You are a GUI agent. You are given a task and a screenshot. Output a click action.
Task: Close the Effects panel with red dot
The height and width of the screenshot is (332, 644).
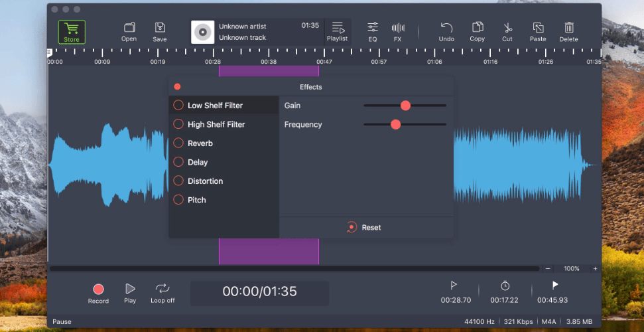point(178,87)
